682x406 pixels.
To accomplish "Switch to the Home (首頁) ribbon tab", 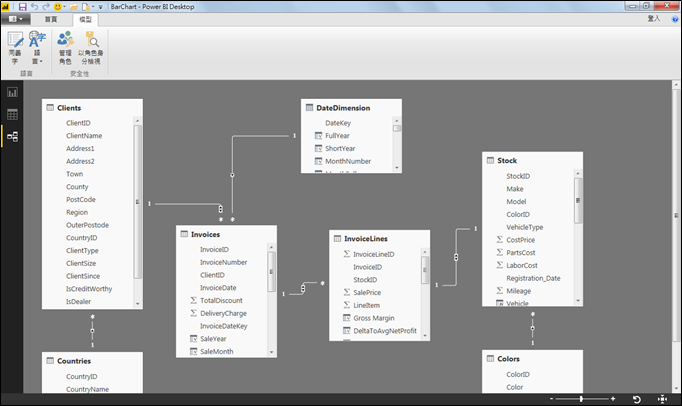I will [50, 19].
